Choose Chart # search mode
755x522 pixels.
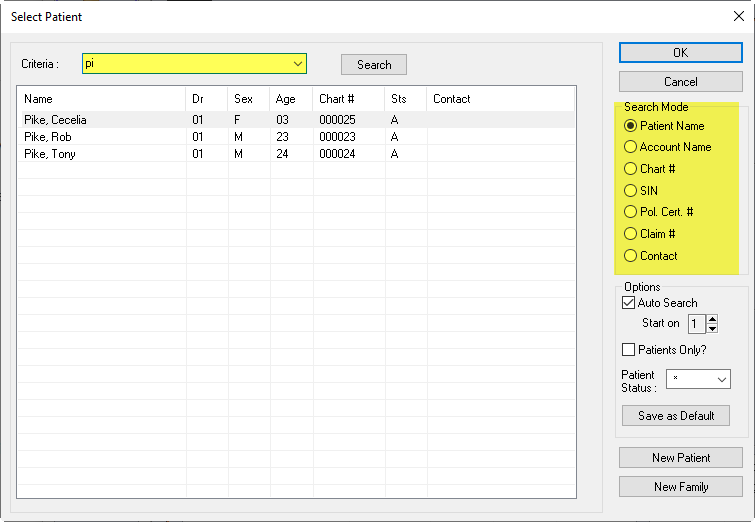630,169
